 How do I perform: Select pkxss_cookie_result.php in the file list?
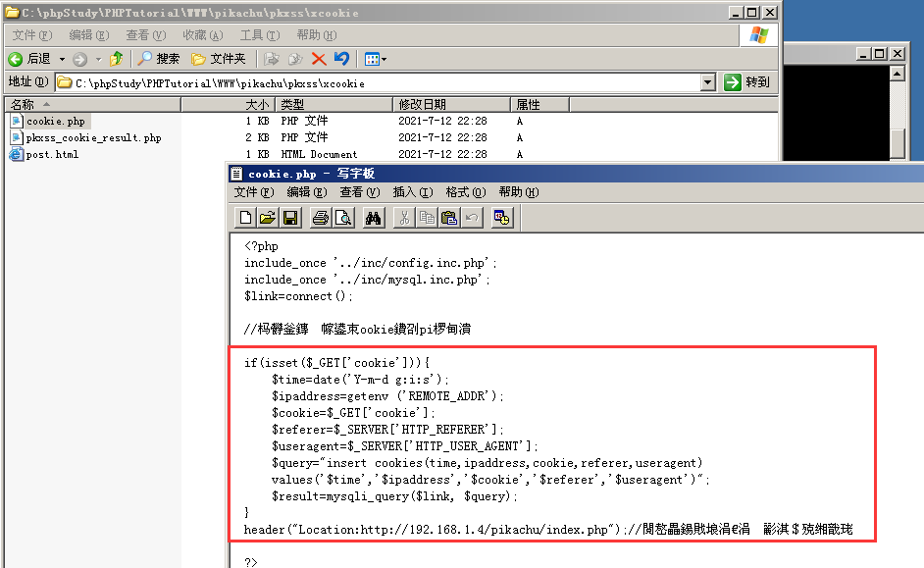coord(93,138)
